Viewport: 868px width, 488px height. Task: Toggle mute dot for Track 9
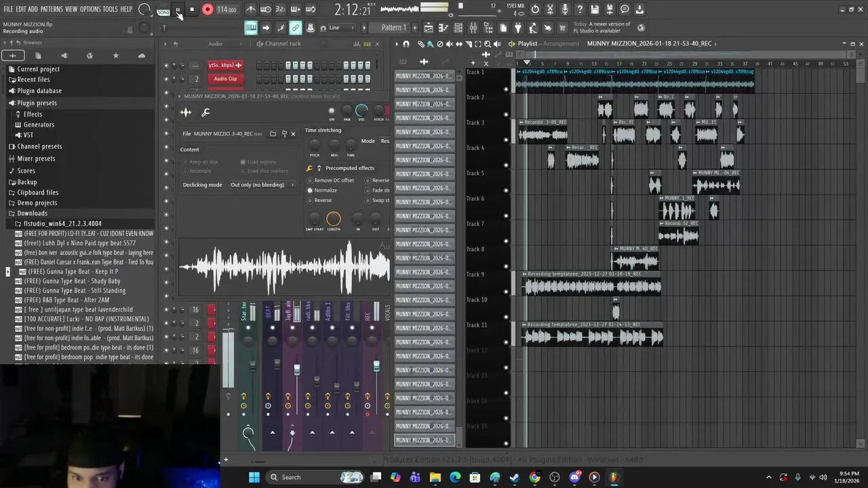(x=506, y=292)
